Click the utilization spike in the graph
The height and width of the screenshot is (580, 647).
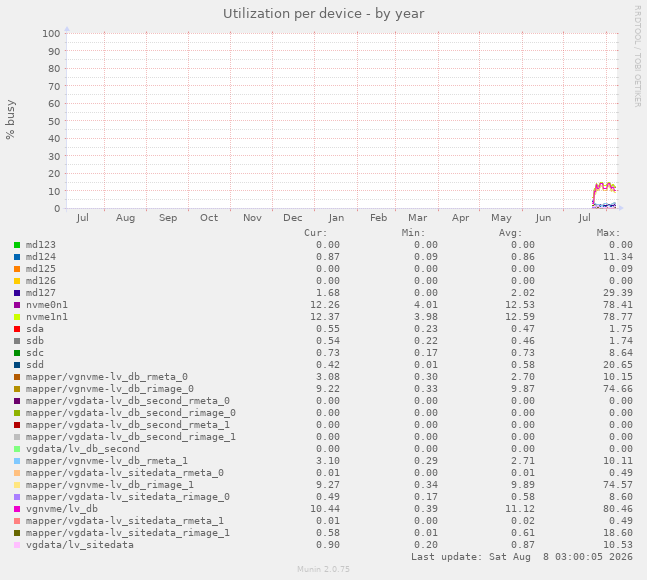[604, 194]
